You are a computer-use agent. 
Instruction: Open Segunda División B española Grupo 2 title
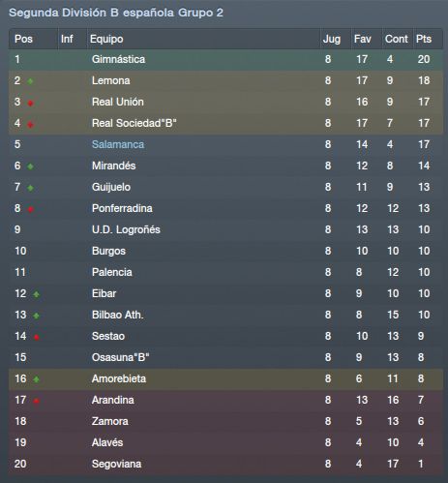pyautogui.click(x=116, y=13)
